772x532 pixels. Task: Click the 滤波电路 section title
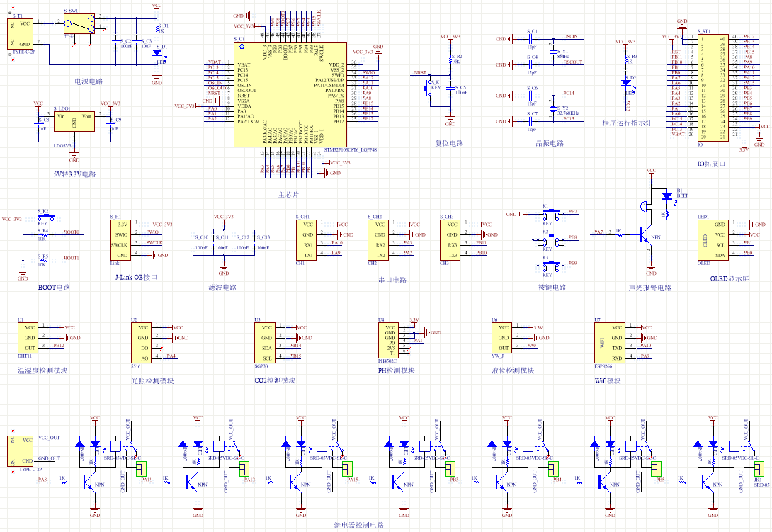[222, 288]
